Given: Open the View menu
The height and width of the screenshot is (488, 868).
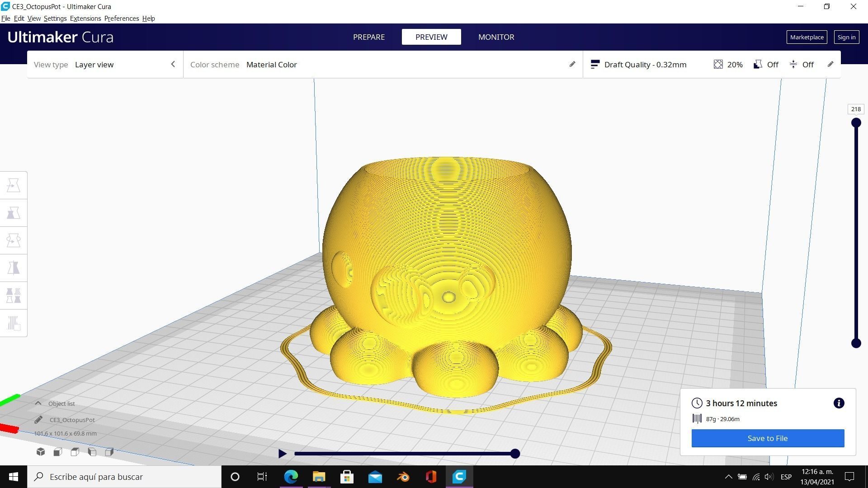Looking at the screenshot, I should (x=34, y=19).
